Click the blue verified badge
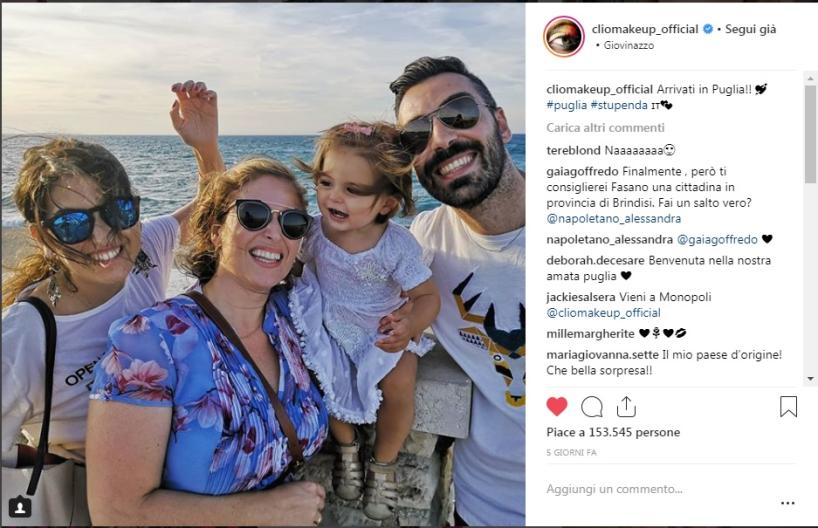Viewport: 818px width, 528px height. point(708,29)
